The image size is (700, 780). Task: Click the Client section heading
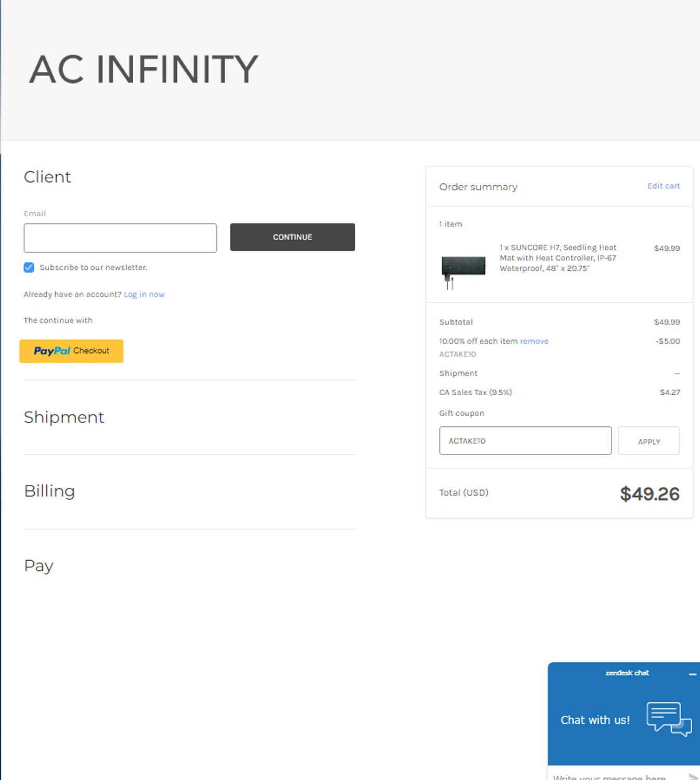click(47, 177)
